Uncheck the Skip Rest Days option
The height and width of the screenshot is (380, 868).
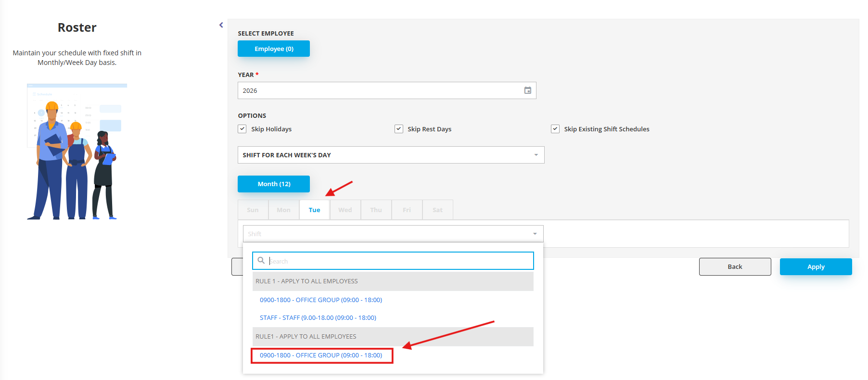399,129
